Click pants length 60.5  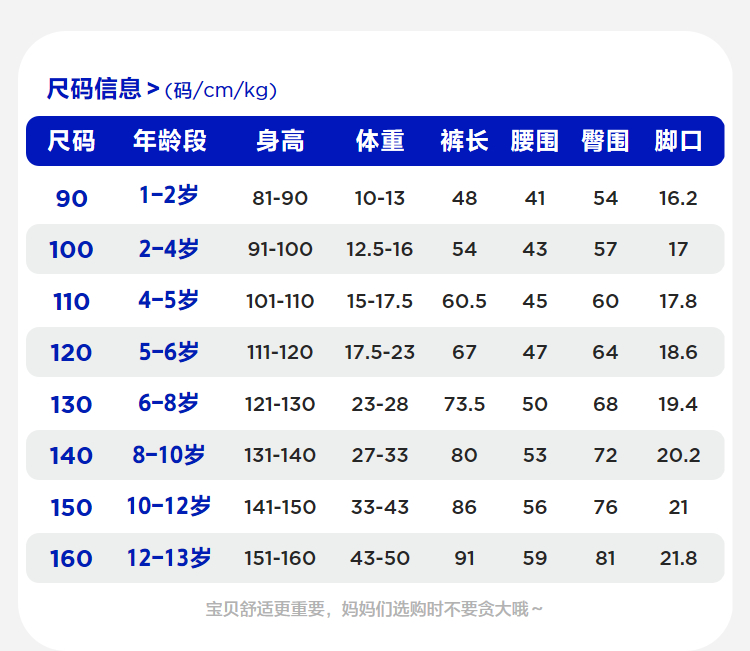(464, 301)
